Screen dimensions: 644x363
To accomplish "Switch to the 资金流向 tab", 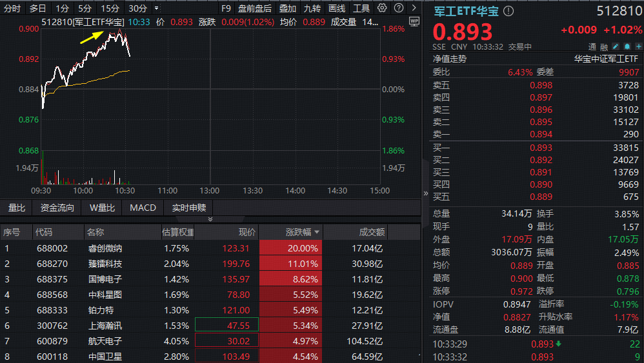I will point(57,208).
